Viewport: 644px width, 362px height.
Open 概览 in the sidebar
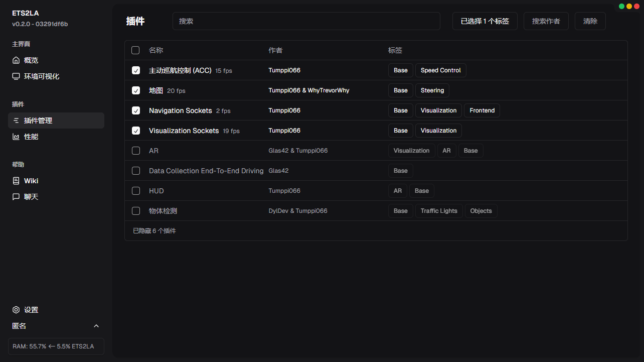[56, 60]
